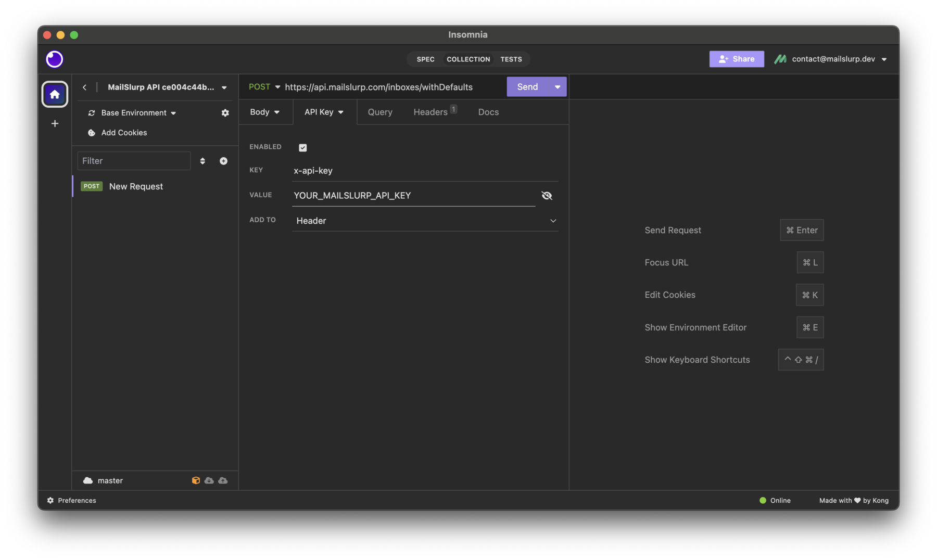Click the Insomnia window title
Screen dimensions: 937x560
tap(468, 34)
